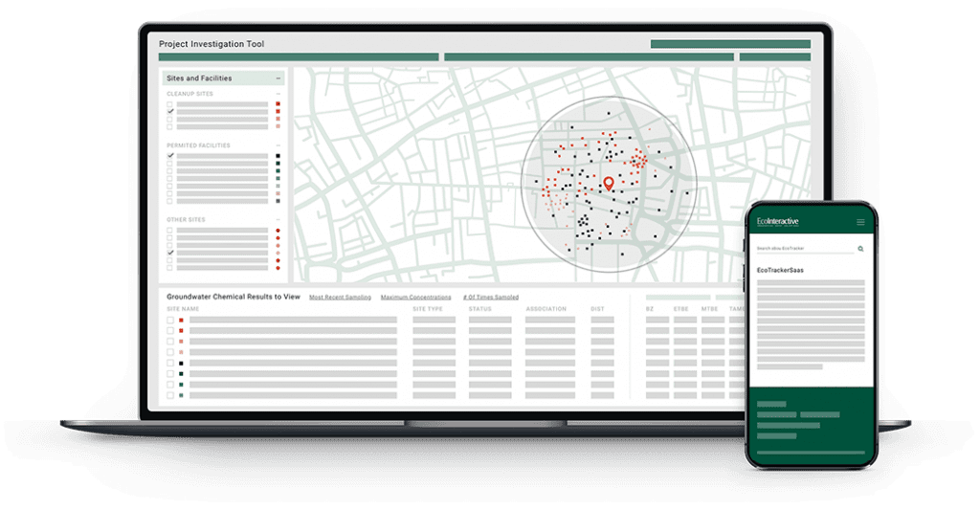Check the last checkbox under Cleanup Sites
Screen dimensions: 980x510
pos(170,126)
